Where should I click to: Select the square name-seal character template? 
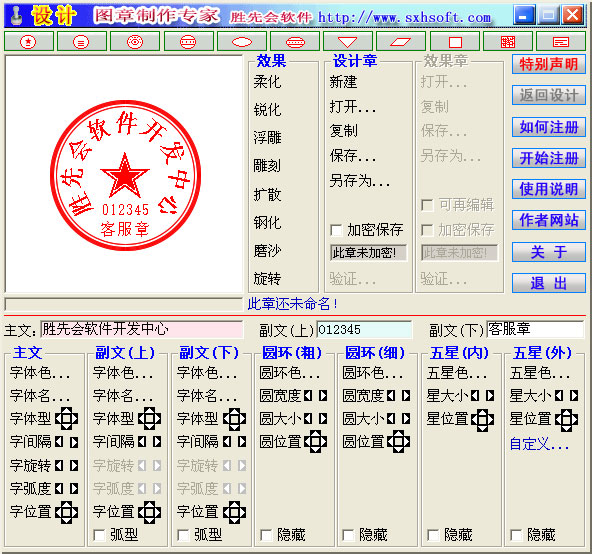(x=508, y=42)
